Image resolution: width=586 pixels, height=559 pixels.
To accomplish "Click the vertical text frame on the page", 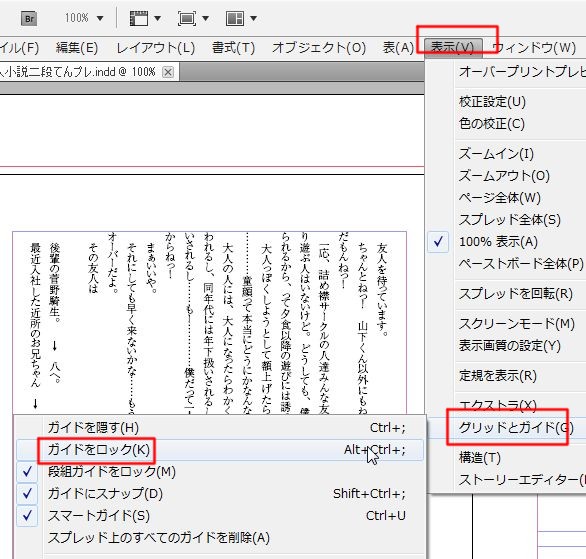I will 209,323.
